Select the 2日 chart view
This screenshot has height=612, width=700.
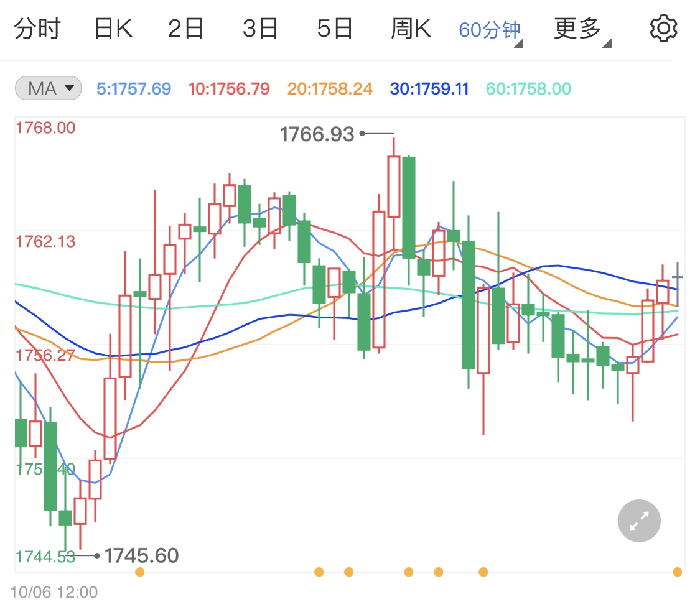185,27
